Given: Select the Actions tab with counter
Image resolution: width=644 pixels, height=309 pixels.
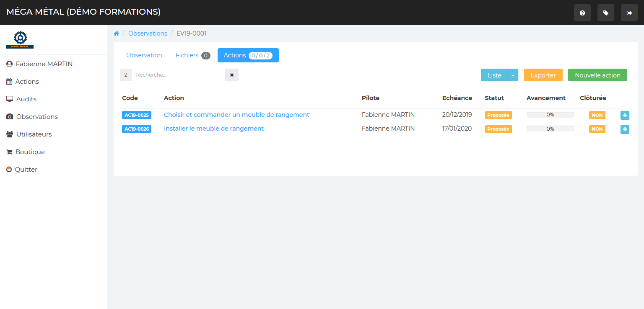Looking at the screenshot, I should 248,55.
